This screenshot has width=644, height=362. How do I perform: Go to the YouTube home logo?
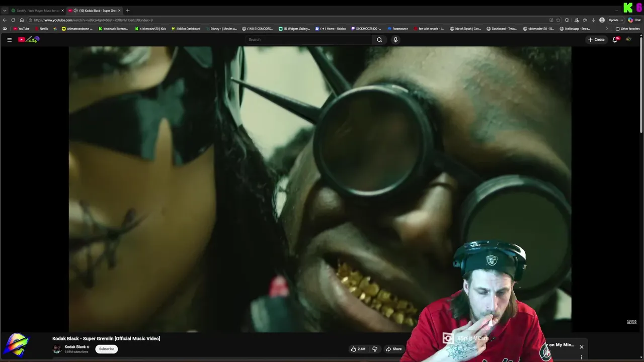tap(29, 40)
